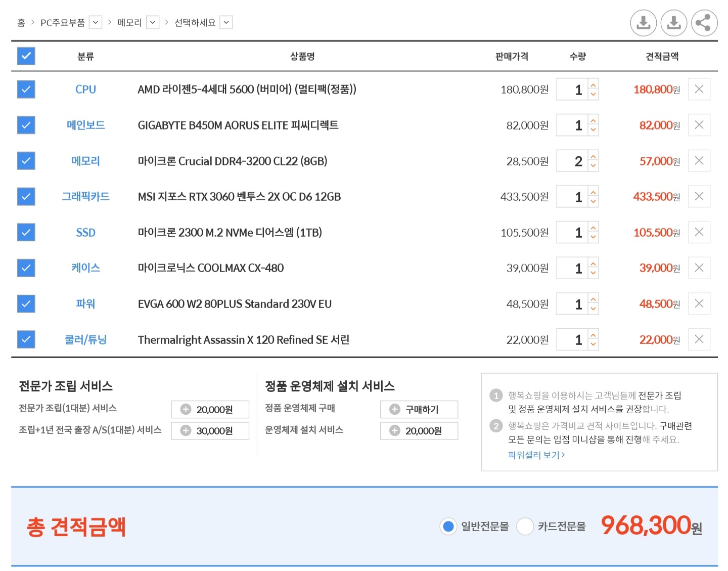Open the CPU category link
728x571 pixels.
(85, 90)
